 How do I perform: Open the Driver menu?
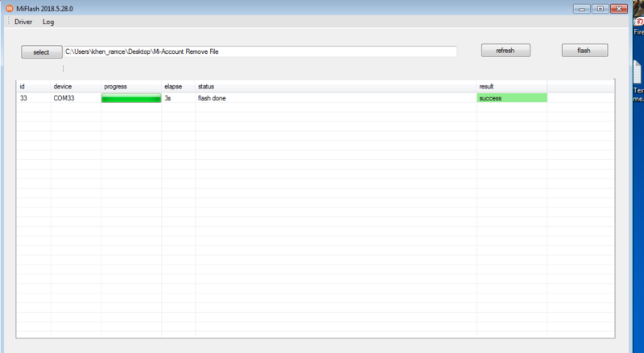23,22
